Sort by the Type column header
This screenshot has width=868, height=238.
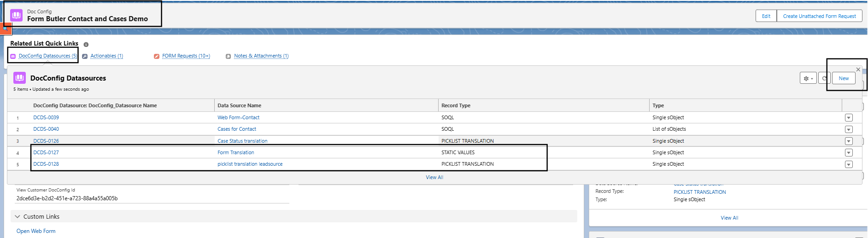[x=658, y=105]
